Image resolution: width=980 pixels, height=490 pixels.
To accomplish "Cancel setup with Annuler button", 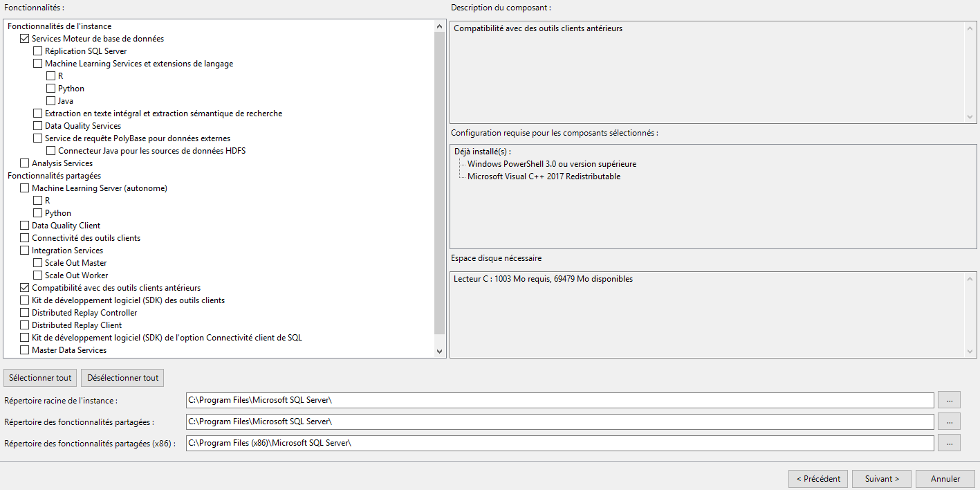I will [x=945, y=479].
